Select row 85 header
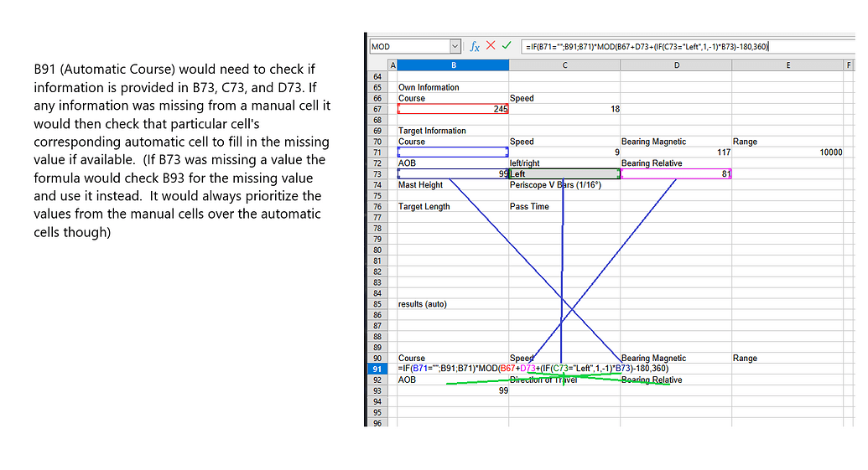The width and height of the screenshot is (868, 470). pos(377,304)
